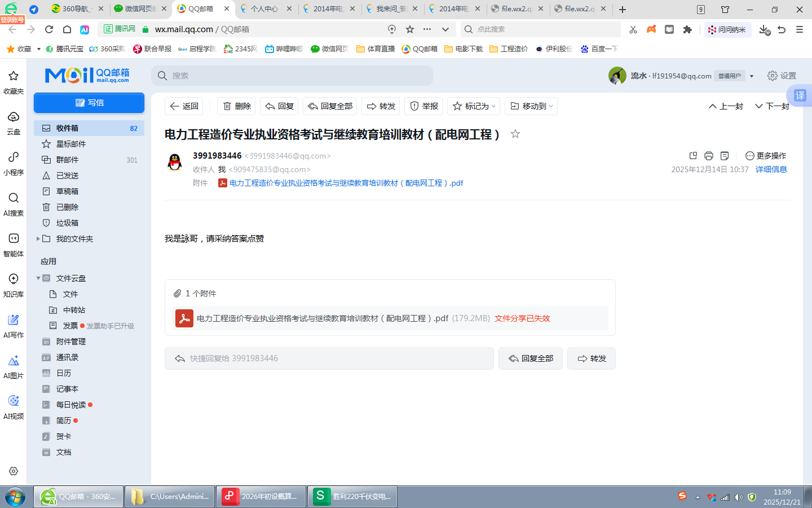Screen dimensions: 812x508
Task: Open the 小程序 mini programs panel
Action: coord(13,163)
